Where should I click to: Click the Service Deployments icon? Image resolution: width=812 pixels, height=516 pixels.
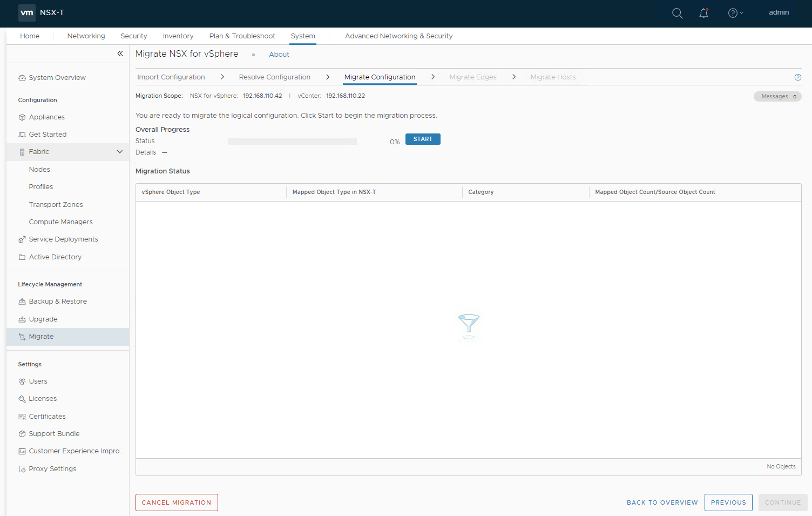pos(22,239)
